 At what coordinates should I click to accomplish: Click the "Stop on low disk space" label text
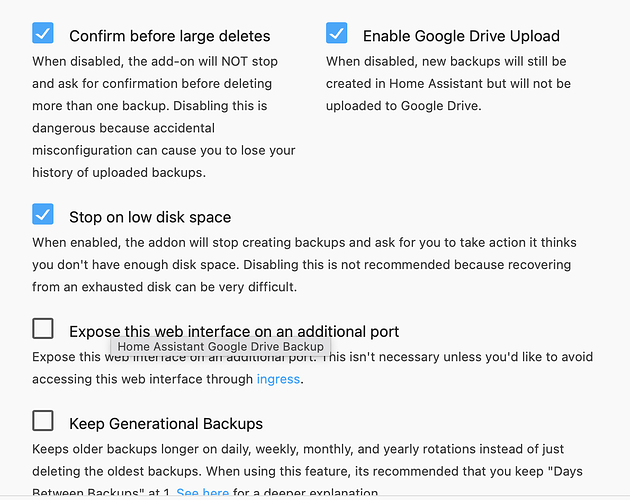(150, 217)
